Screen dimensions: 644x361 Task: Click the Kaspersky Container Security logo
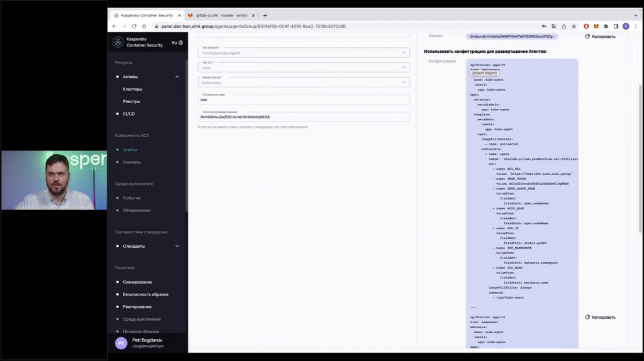click(118, 42)
